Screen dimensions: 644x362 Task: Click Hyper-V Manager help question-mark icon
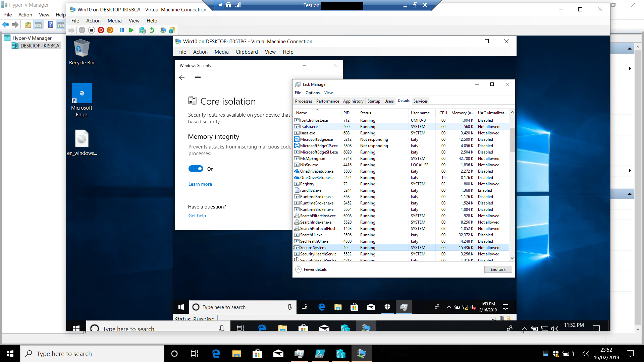[x=50, y=24]
